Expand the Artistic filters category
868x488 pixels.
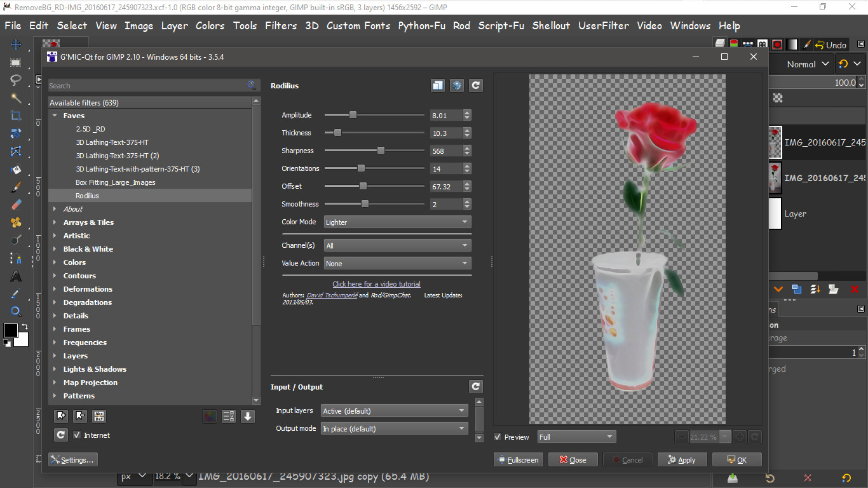76,236
